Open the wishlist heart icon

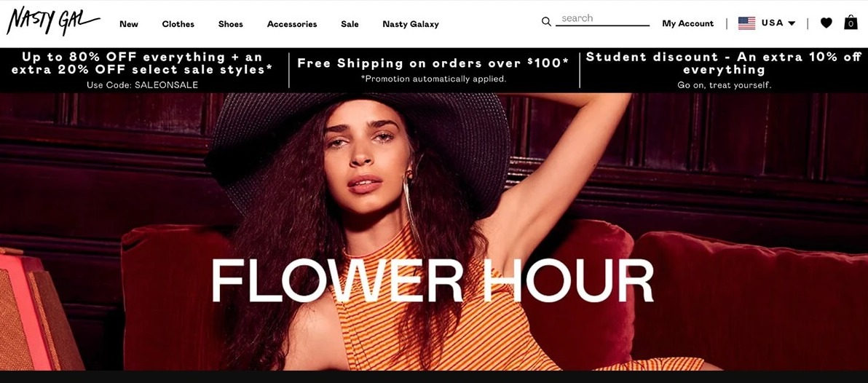point(826,23)
